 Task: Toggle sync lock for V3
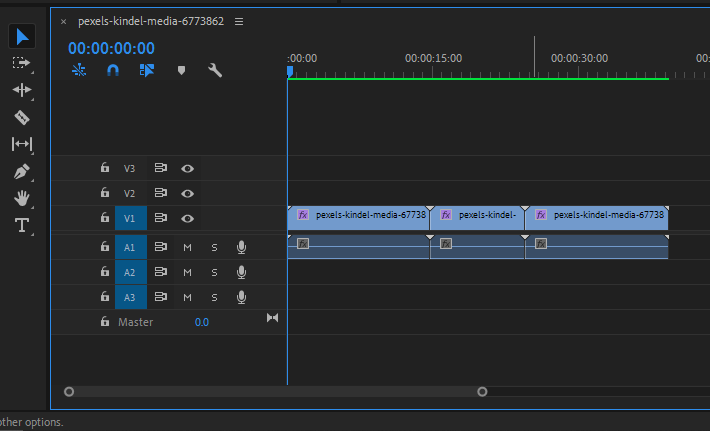(x=161, y=168)
